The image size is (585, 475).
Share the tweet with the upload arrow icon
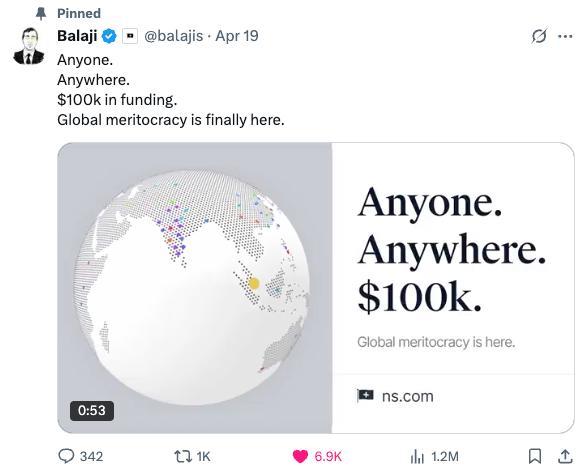[x=565, y=456]
